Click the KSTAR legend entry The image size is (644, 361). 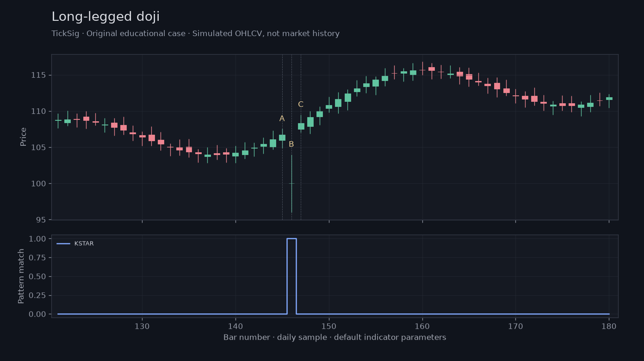(75, 243)
